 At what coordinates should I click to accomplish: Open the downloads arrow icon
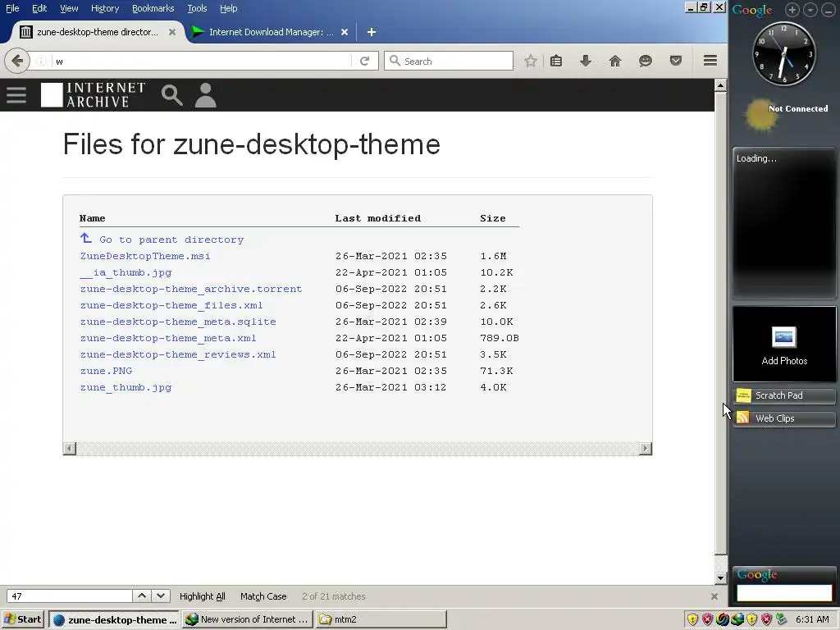(586, 61)
